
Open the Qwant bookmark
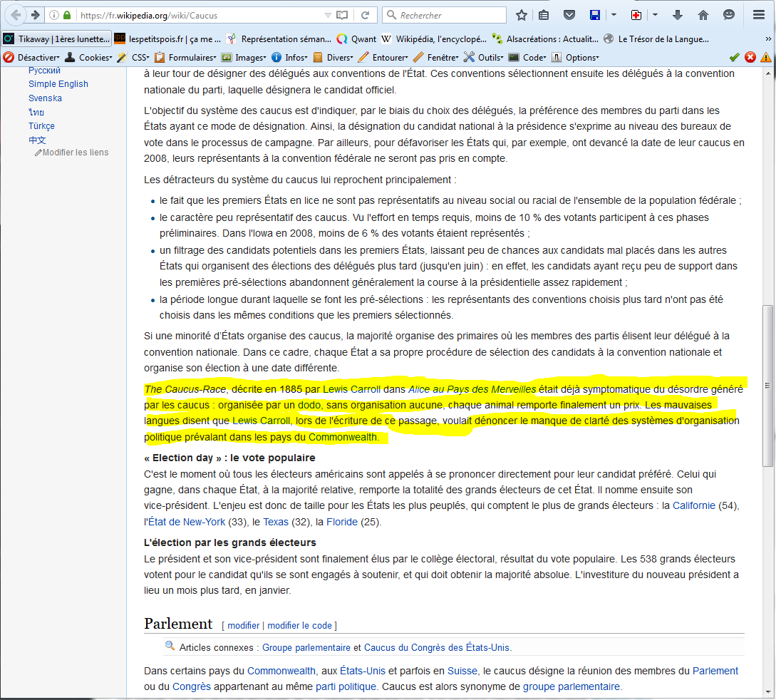[356, 39]
